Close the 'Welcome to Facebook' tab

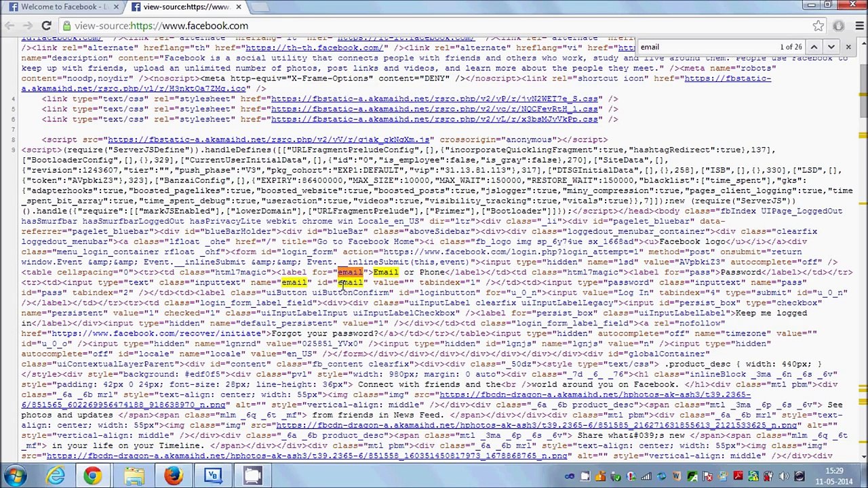115,7
